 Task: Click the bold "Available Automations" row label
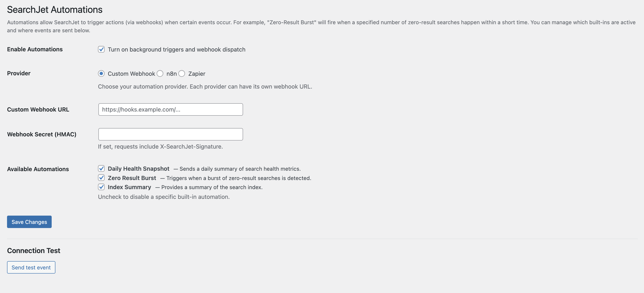coord(38,169)
